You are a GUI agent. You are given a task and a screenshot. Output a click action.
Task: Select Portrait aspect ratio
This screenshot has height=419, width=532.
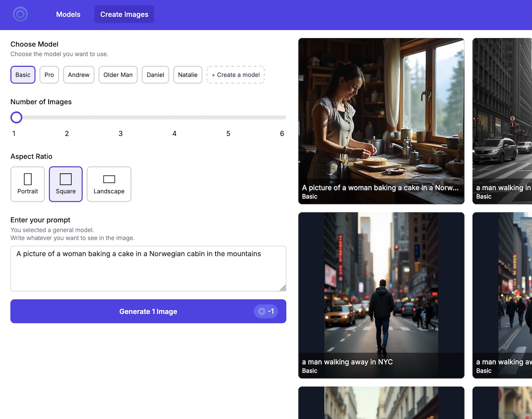point(28,184)
